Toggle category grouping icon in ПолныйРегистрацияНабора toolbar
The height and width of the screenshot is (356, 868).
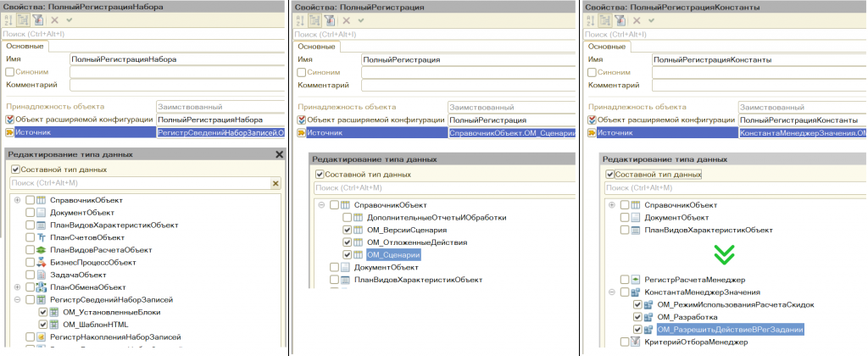click(x=23, y=20)
